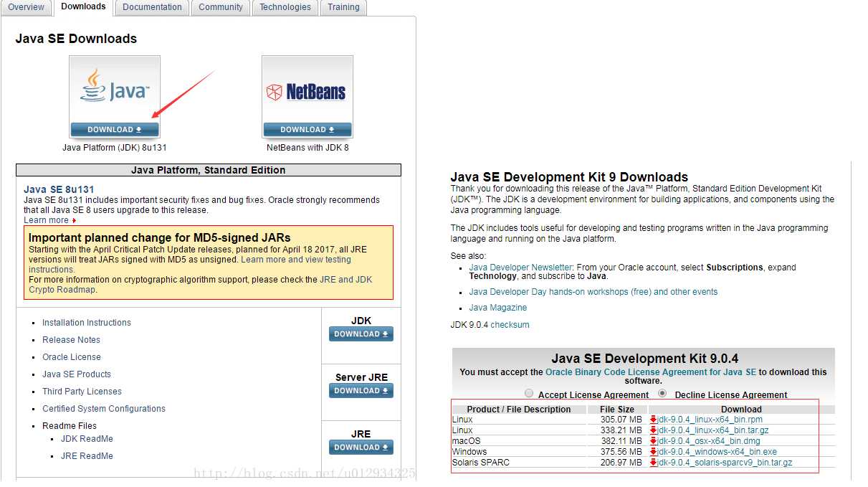
Task: Select Accept License Agreement radio button
Action: click(x=529, y=394)
